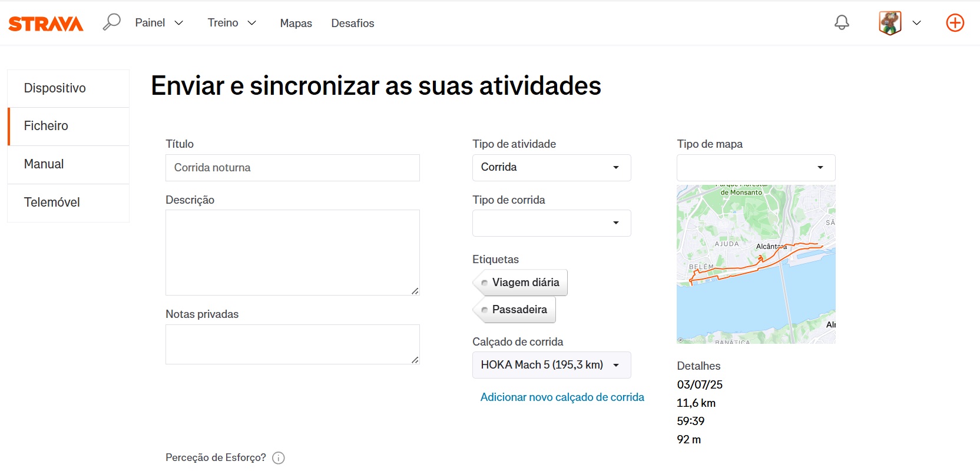
Task: Click into the Notas privadas text area
Action: coord(292,344)
